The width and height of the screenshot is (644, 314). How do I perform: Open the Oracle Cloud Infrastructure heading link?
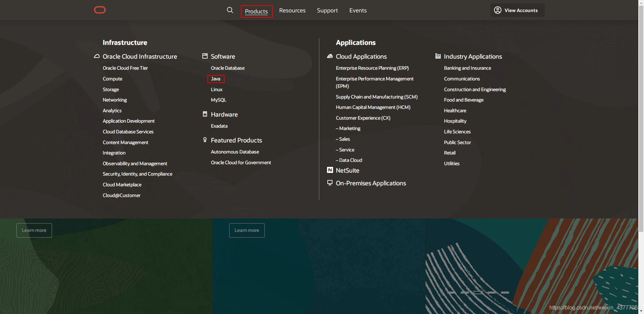(140, 57)
